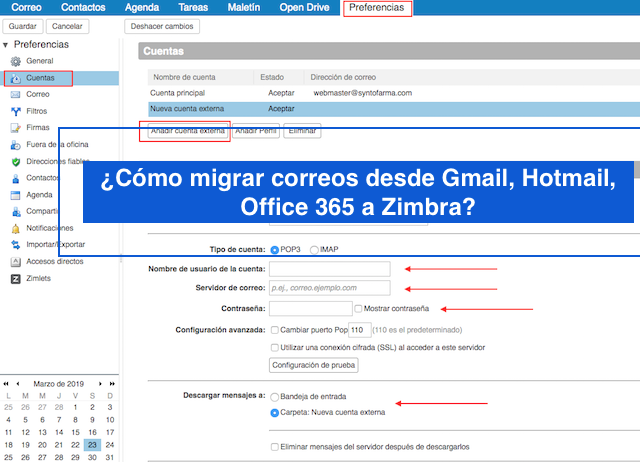Go to next month in mini calendar
Screen dimensions: 640x462
(100, 384)
